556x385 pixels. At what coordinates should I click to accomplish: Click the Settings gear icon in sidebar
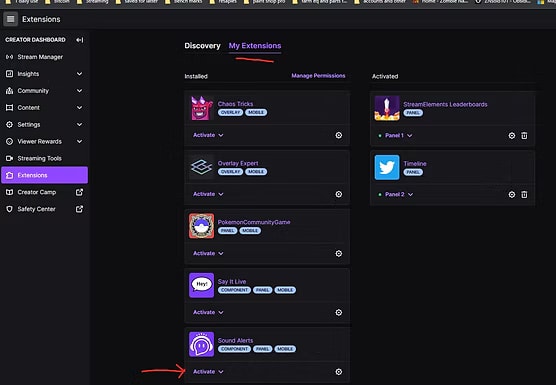(10, 124)
